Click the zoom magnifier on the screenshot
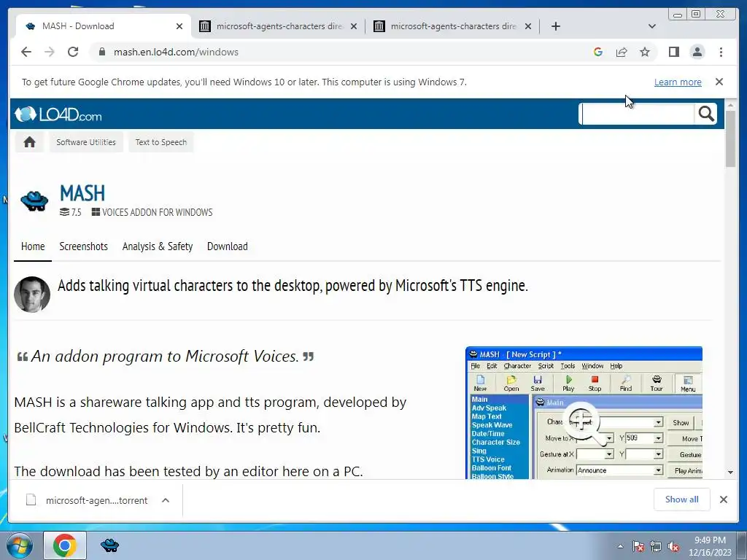The image size is (747, 560). [x=584, y=423]
